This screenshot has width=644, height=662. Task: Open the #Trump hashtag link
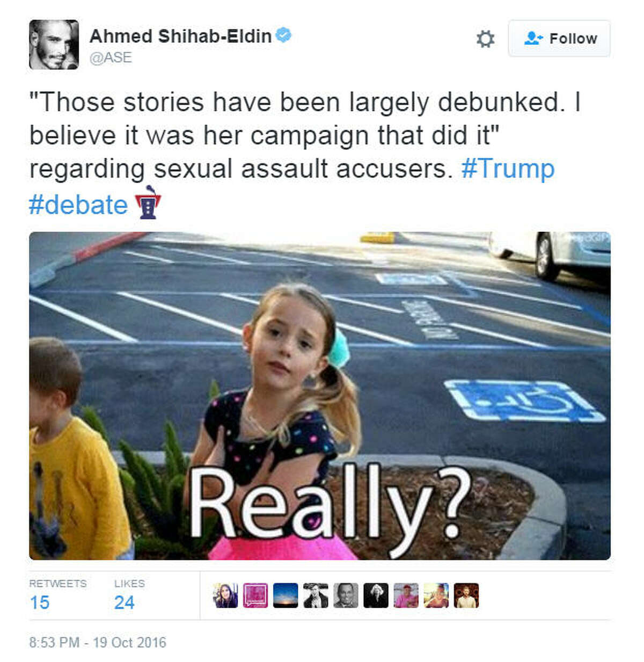[508, 169]
